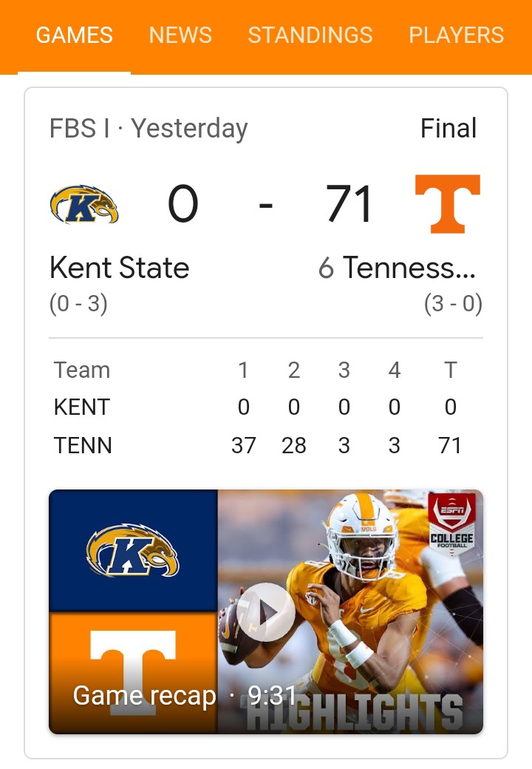Go to the PLAYERS tab
The height and width of the screenshot is (769, 532).
coord(456,35)
